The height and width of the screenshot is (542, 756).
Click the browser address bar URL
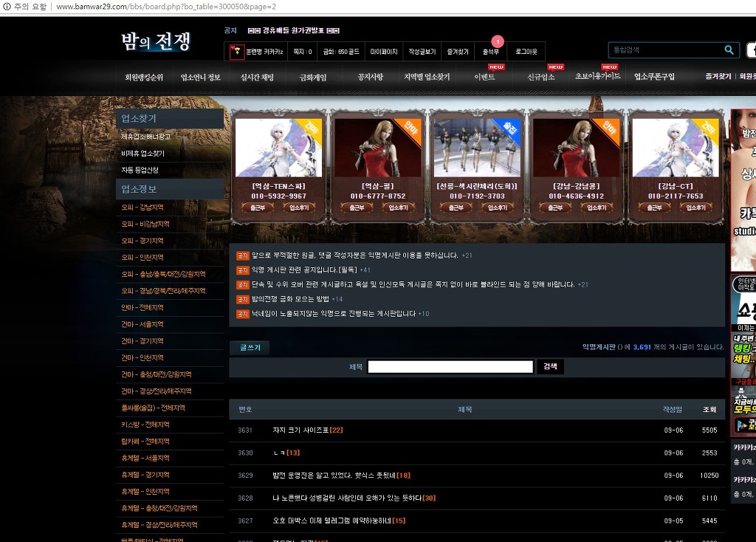coord(166,7)
